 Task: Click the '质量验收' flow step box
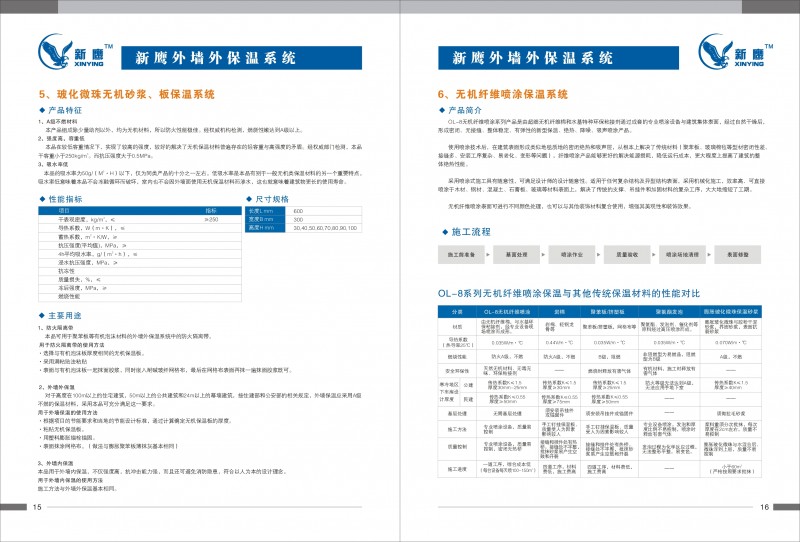pyautogui.click(x=627, y=255)
